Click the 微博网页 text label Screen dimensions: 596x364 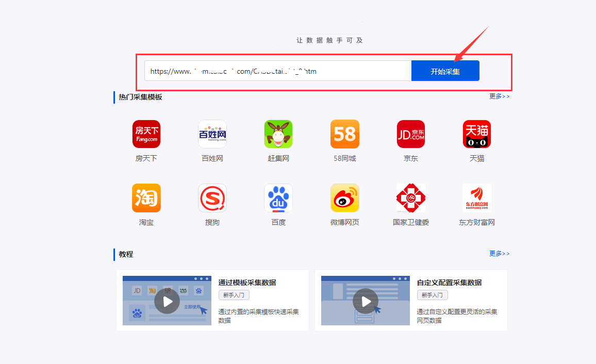pos(345,222)
